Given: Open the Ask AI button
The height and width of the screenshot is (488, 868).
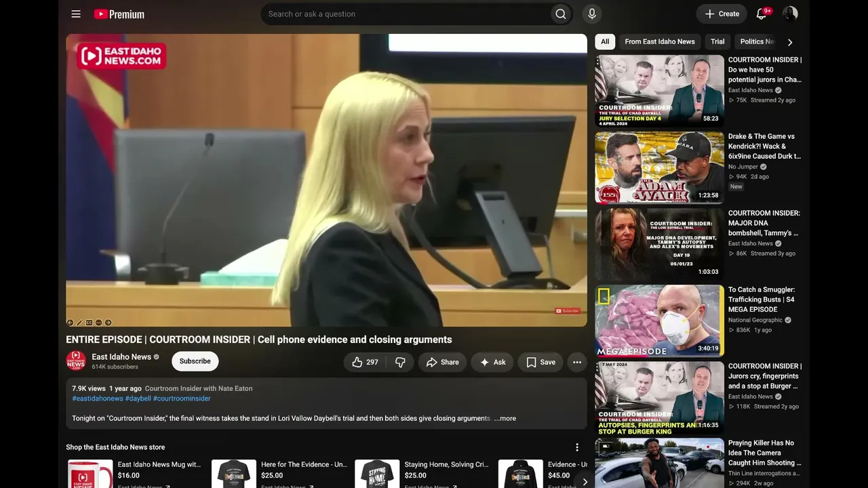Looking at the screenshot, I should 492,362.
